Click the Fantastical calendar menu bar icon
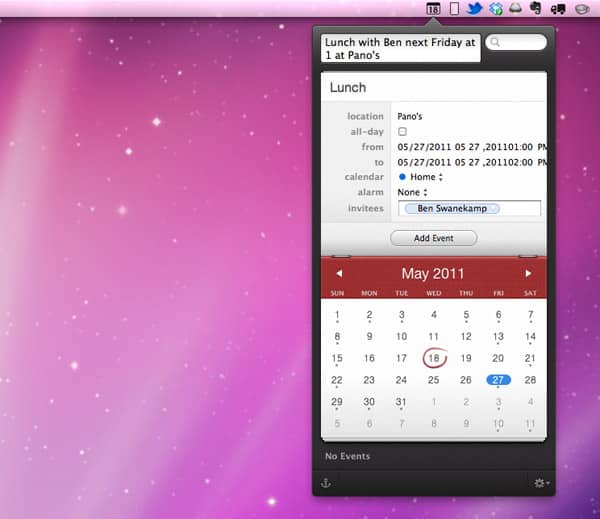The width and height of the screenshot is (600, 519). (433, 9)
